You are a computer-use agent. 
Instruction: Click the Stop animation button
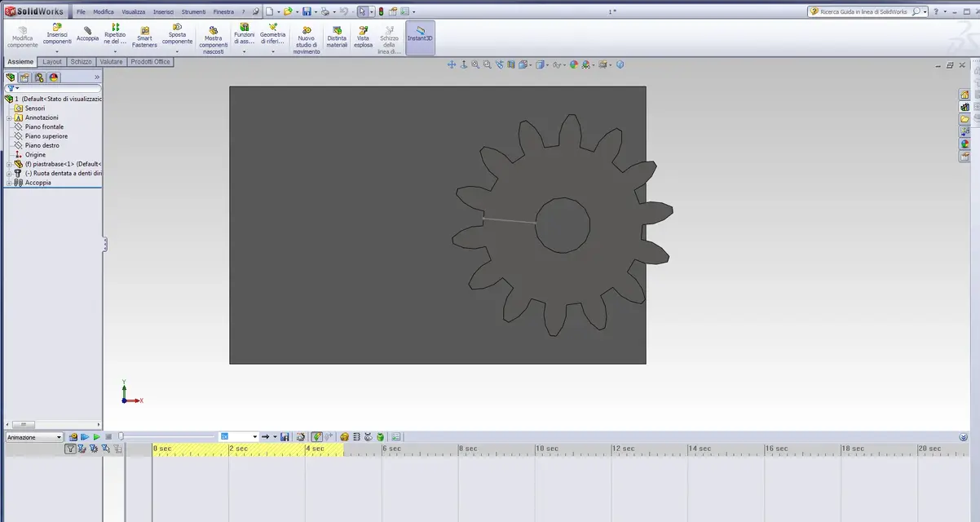click(x=108, y=437)
